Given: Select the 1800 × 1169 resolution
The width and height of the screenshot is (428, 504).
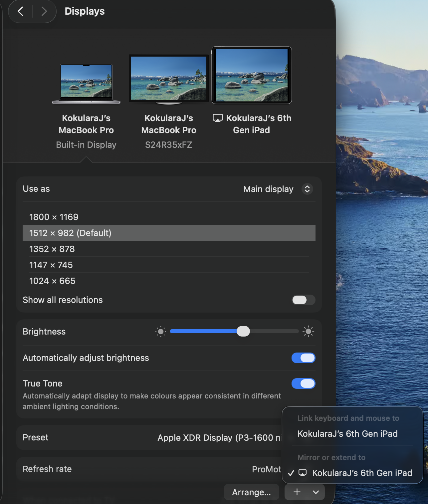Looking at the screenshot, I should [169, 217].
